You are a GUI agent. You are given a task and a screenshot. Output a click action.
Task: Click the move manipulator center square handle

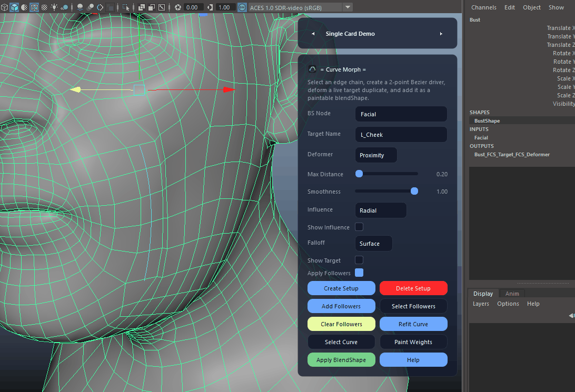tap(139, 90)
